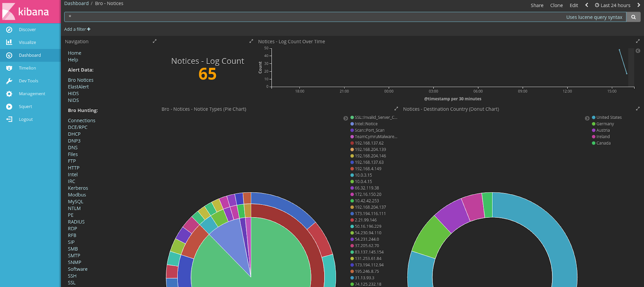Click the Logout icon in sidebar
644x287 pixels.
pos(9,119)
